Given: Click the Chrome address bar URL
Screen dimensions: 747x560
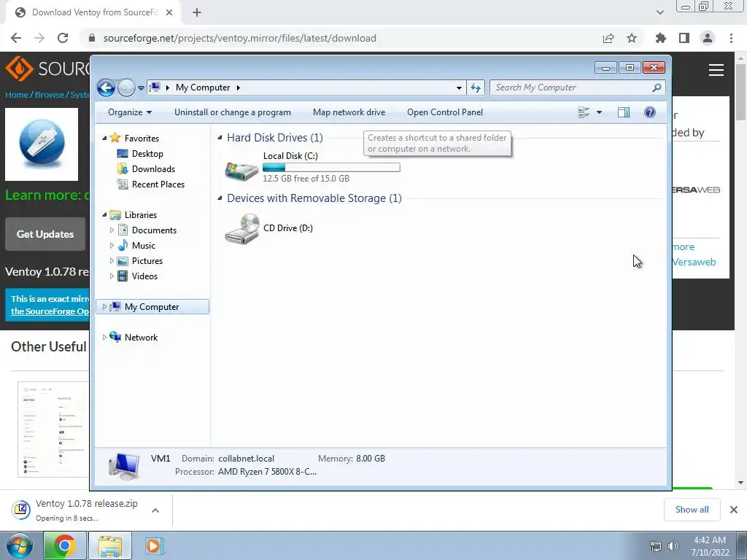Looking at the screenshot, I should click(239, 38).
